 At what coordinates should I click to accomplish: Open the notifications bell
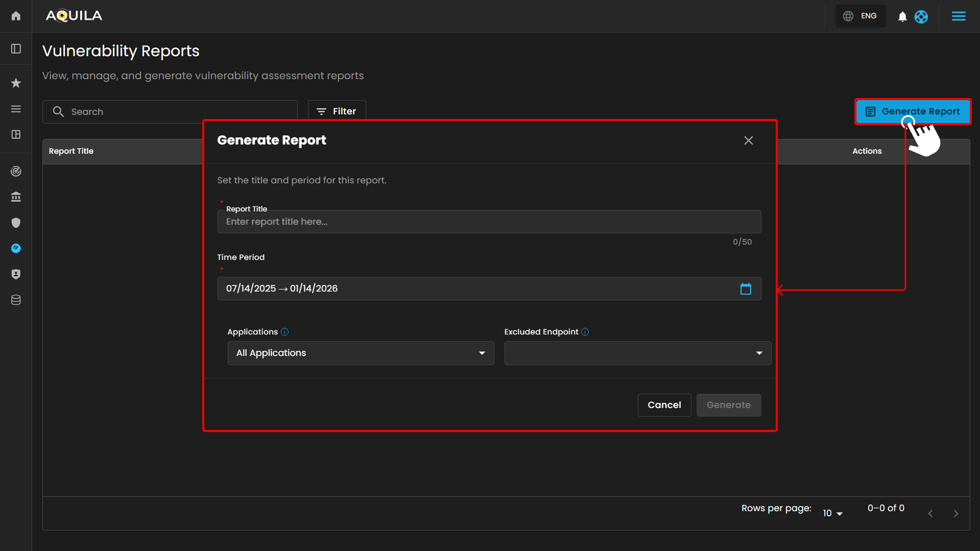pyautogui.click(x=902, y=16)
